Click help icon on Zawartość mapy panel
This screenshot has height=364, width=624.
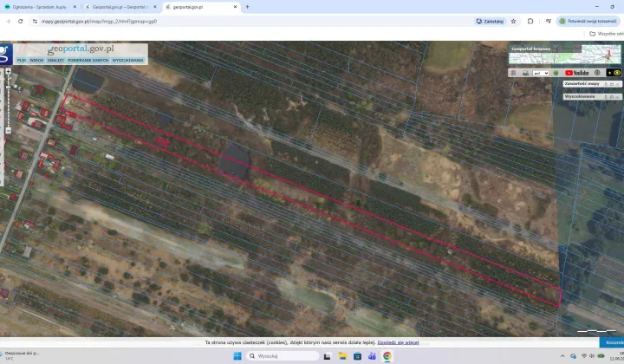click(606, 84)
